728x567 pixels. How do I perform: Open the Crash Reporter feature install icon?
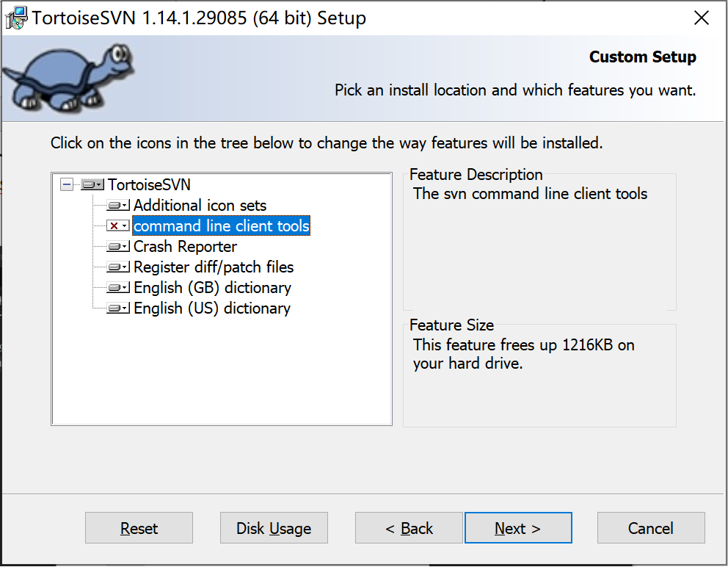coord(118,247)
